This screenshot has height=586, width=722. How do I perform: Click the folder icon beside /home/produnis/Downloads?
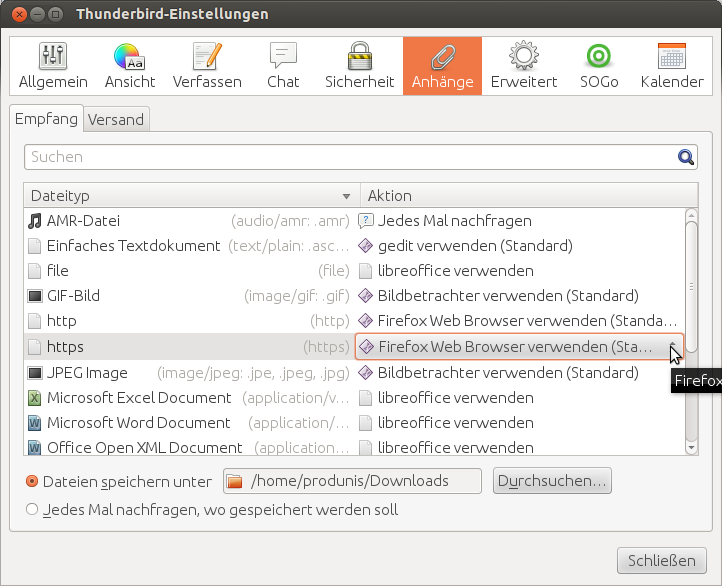(x=235, y=482)
